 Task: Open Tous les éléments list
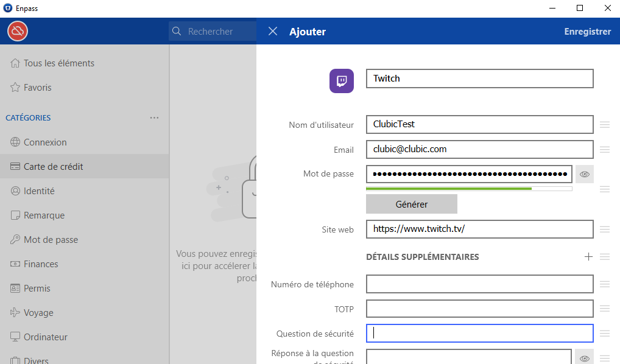point(85,63)
